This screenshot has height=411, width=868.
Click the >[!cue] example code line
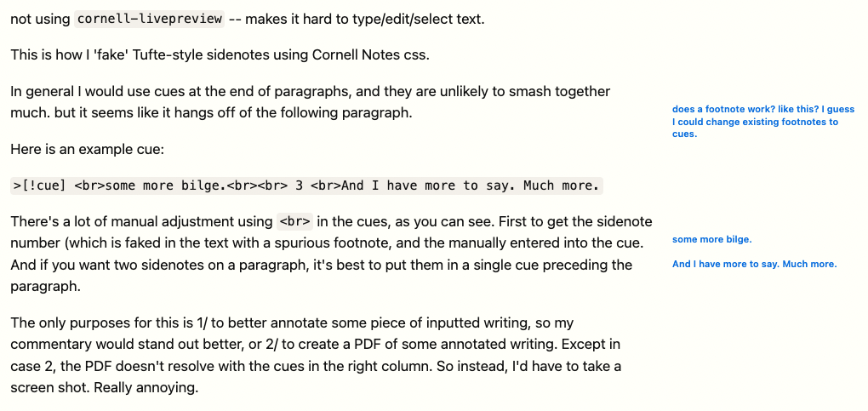306,186
